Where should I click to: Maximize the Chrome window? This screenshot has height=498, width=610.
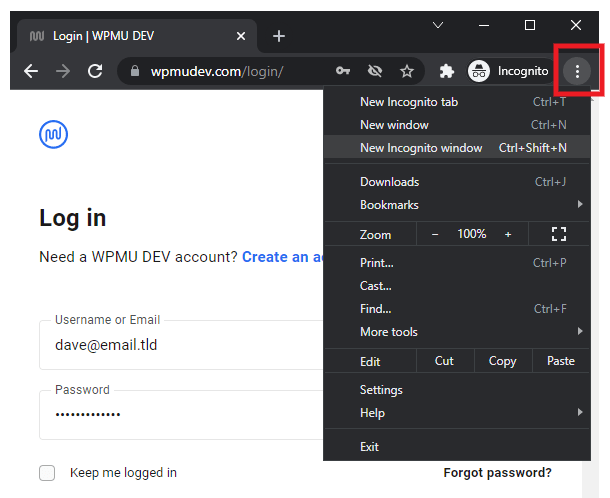[530, 25]
